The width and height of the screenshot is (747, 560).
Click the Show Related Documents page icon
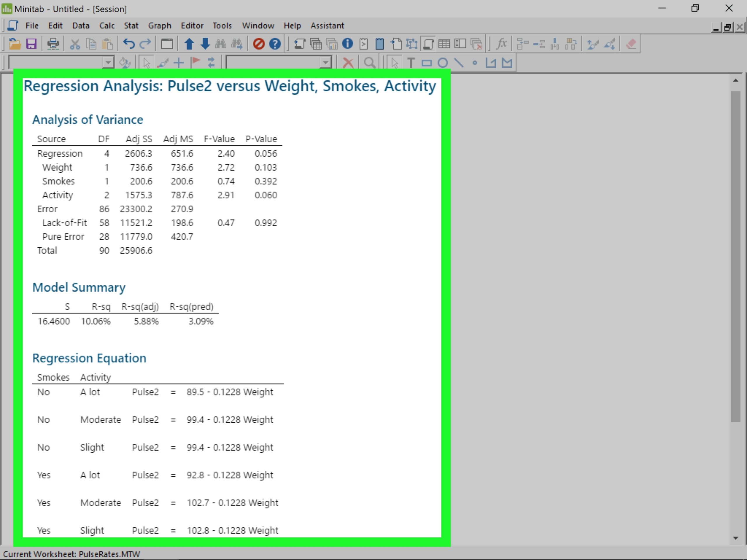pyautogui.click(x=396, y=44)
